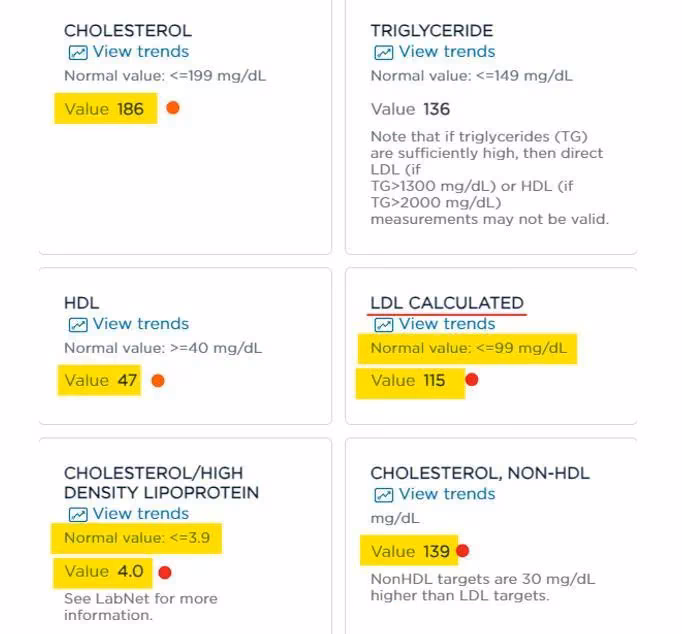Click the red dot beside LDL value 115

click(472, 380)
